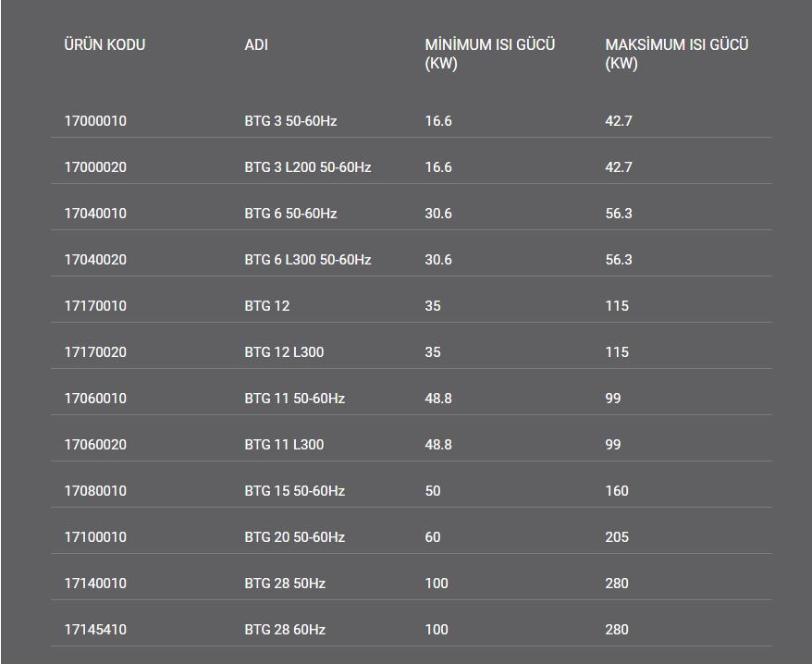Select the BTG 3 L200 50-60Hz name

coord(308,167)
